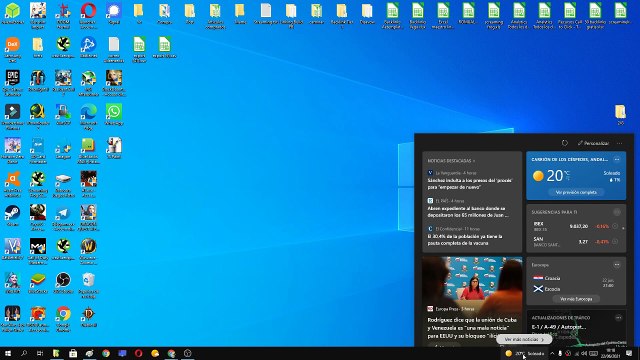Open the notification center icon
Viewport: 640px width, 360px height.
(629, 353)
